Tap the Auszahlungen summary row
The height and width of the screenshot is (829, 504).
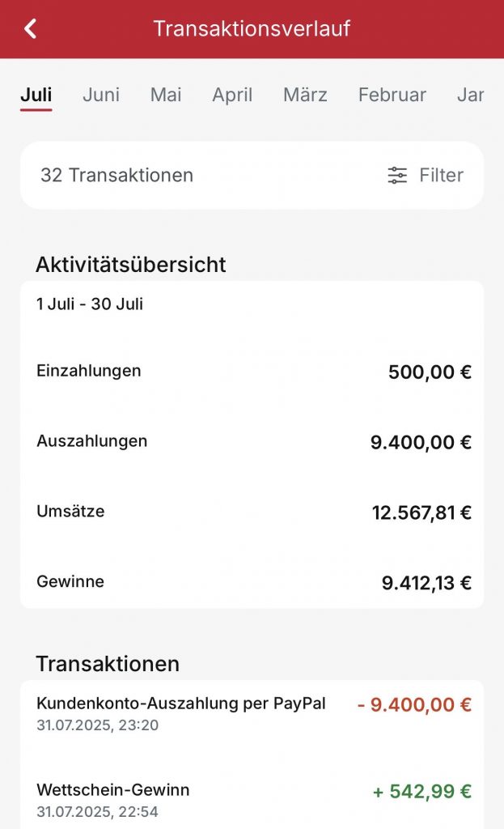[x=252, y=442]
